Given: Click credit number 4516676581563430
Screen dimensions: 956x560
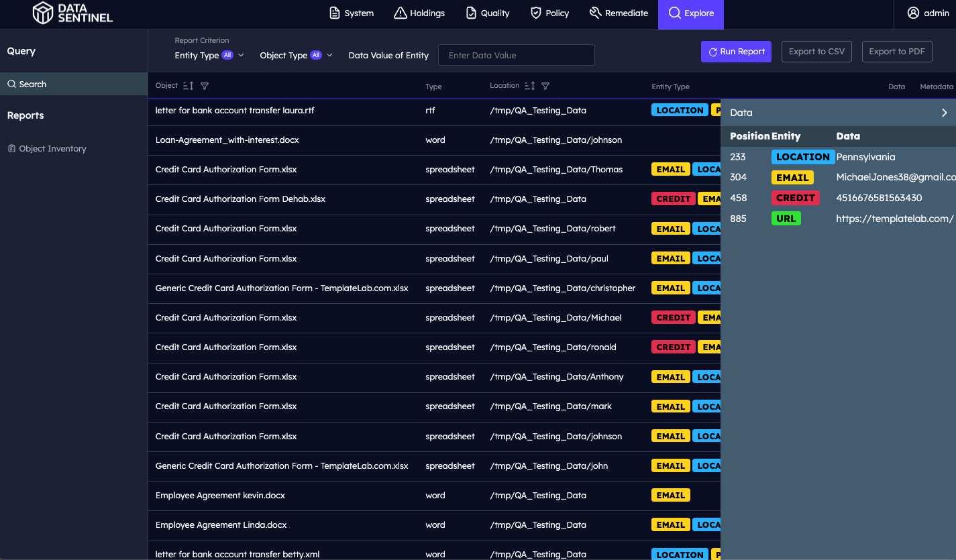Looking at the screenshot, I should pos(879,198).
